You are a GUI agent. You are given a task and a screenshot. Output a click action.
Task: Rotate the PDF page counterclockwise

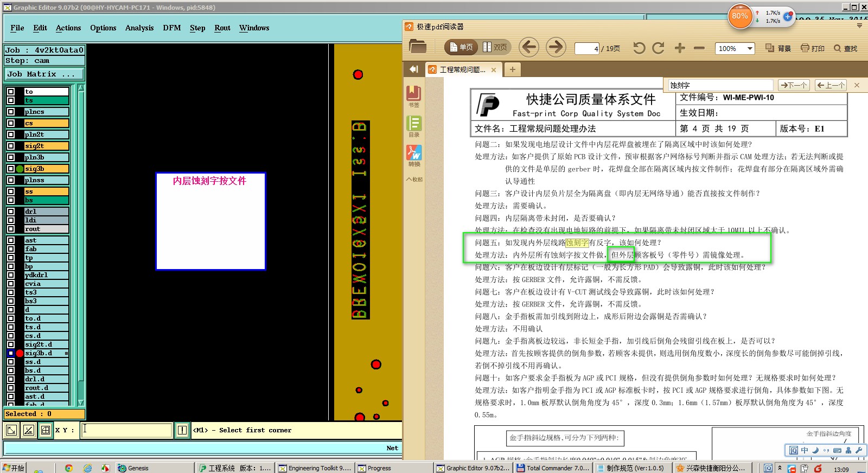(x=639, y=48)
